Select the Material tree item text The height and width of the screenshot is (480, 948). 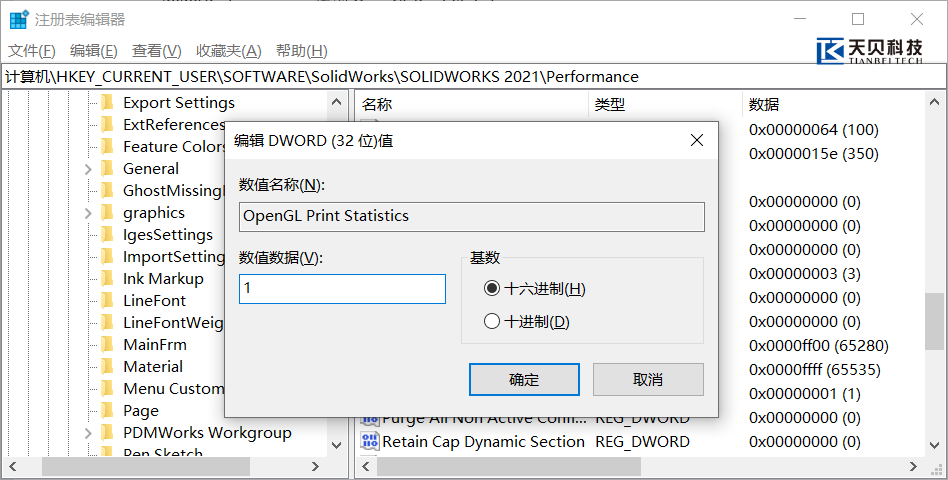click(153, 366)
